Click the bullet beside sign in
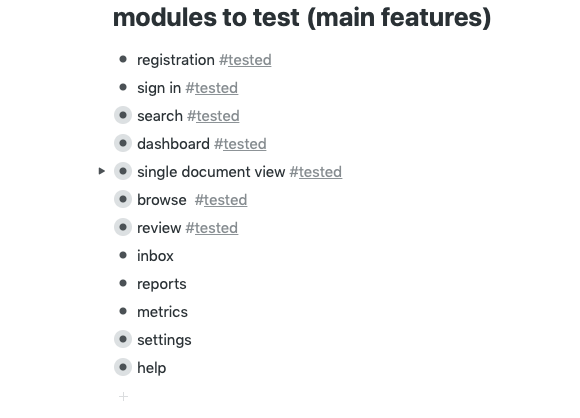Image resolution: width=580 pixels, height=418 pixels. (x=123, y=87)
